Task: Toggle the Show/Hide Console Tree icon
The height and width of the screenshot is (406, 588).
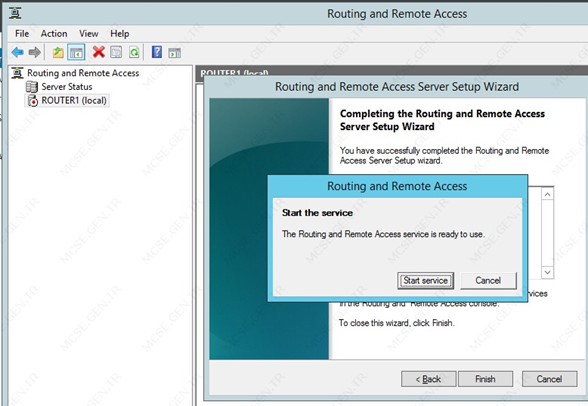Action: (76, 52)
